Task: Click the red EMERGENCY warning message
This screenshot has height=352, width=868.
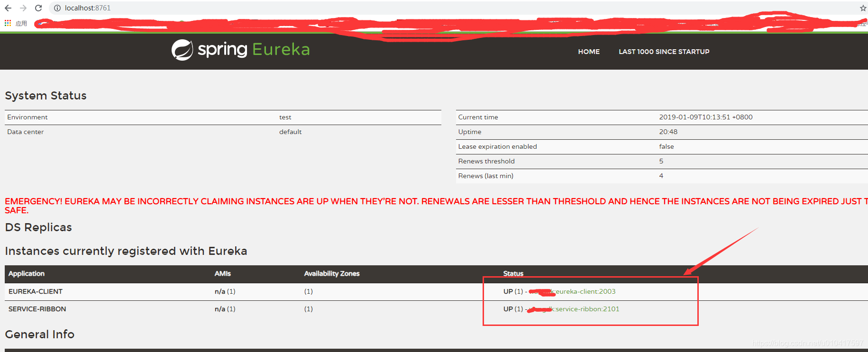Action: (436, 206)
